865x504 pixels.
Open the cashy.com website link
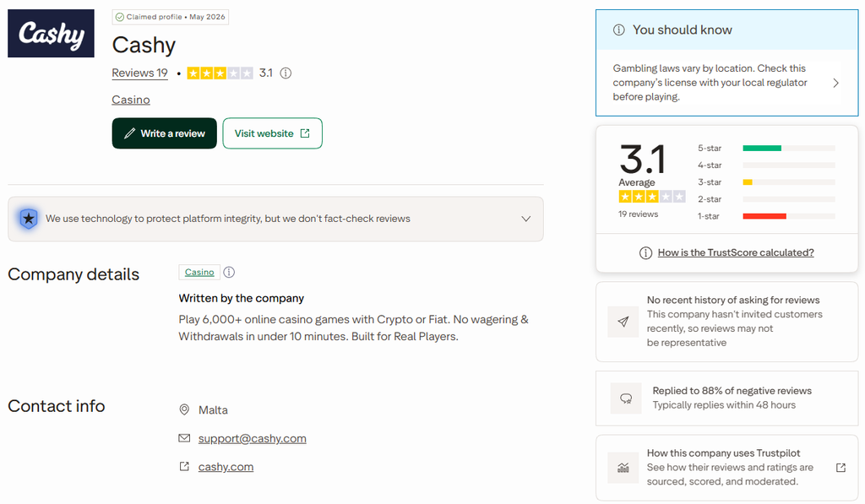click(226, 467)
